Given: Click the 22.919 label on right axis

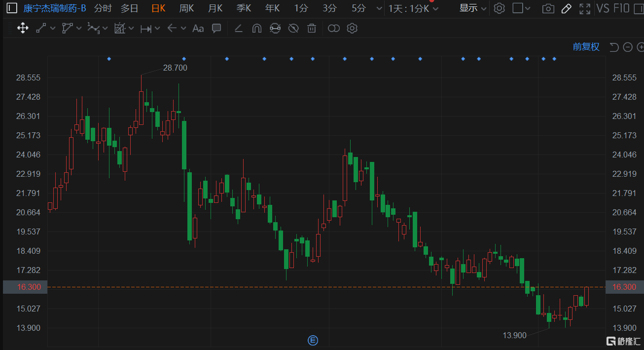Looking at the screenshot, I should tap(624, 174).
